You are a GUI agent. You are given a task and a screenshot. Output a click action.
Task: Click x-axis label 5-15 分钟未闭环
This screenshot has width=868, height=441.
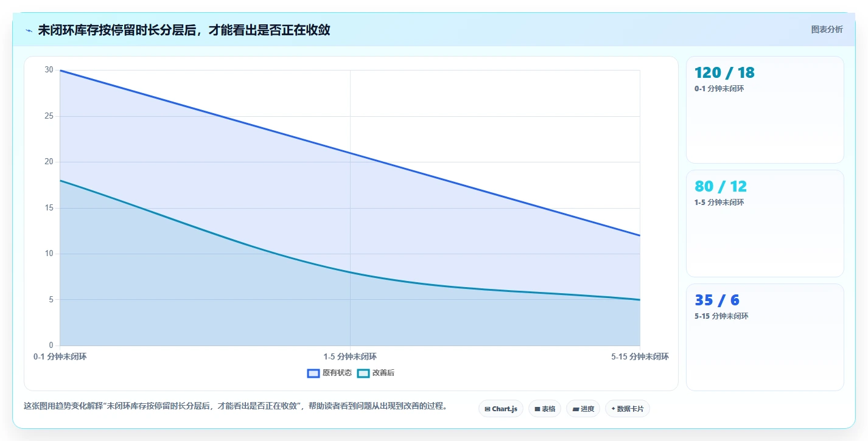[640, 357]
